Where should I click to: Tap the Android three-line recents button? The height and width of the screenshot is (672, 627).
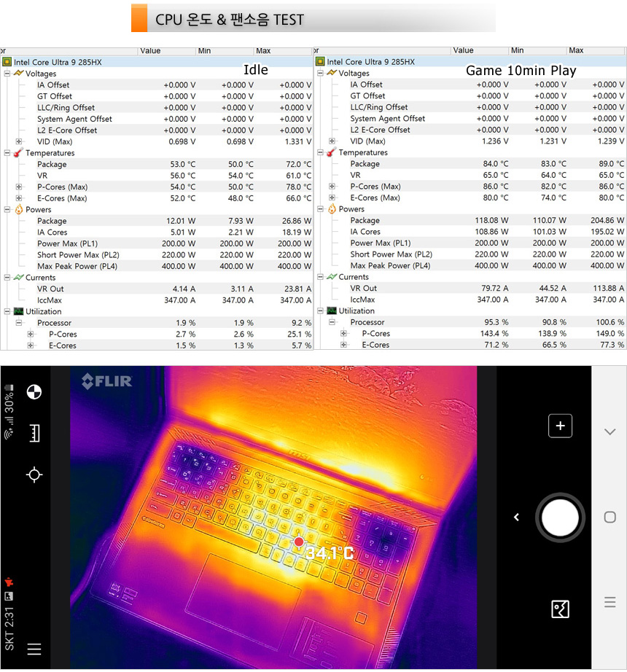(x=610, y=602)
